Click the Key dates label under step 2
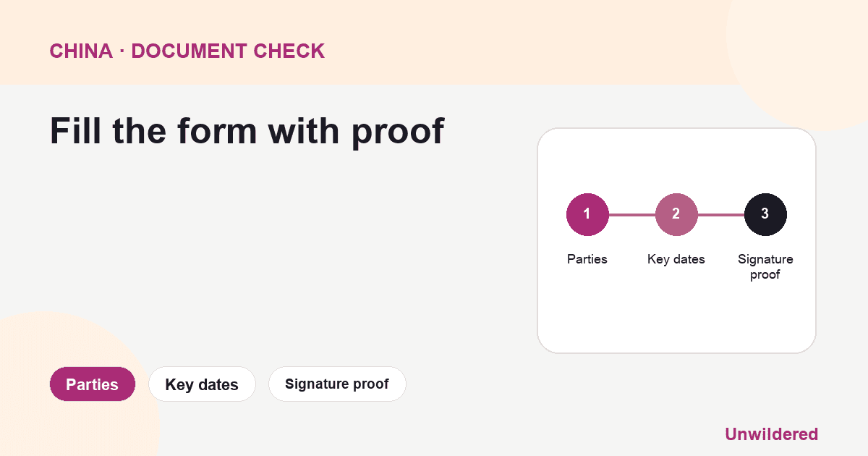The image size is (868, 456). click(676, 259)
